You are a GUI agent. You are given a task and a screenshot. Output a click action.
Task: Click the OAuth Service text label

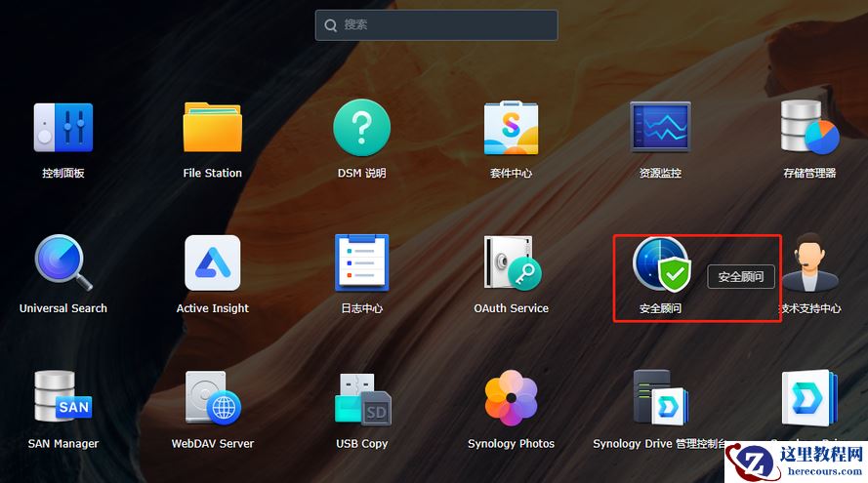coord(511,308)
